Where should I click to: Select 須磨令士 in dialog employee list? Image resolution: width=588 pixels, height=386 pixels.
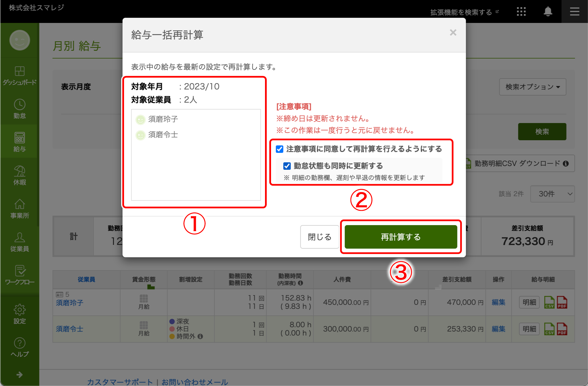point(157,135)
